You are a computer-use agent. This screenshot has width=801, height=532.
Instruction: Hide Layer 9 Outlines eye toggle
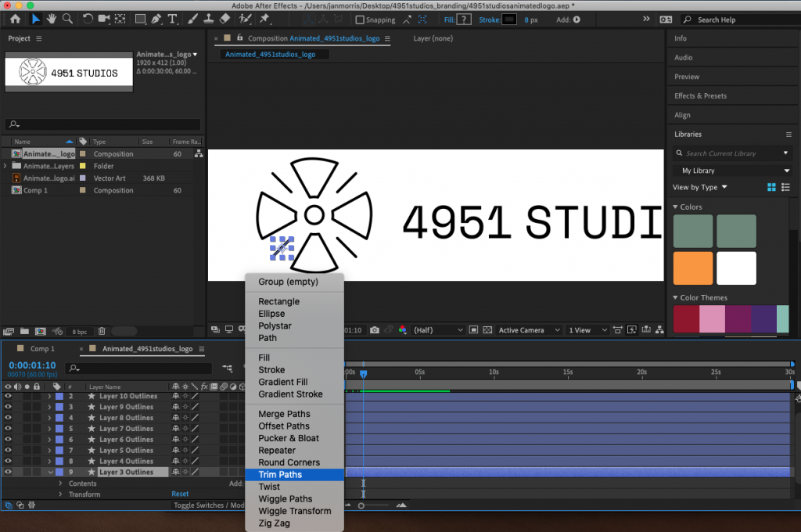tap(8, 407)
